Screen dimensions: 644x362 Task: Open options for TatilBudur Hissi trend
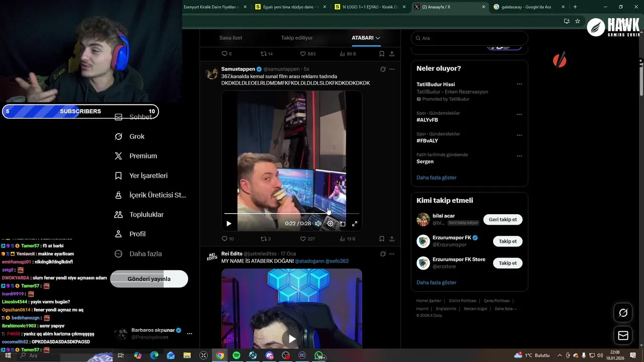click(x=519, y=84)
